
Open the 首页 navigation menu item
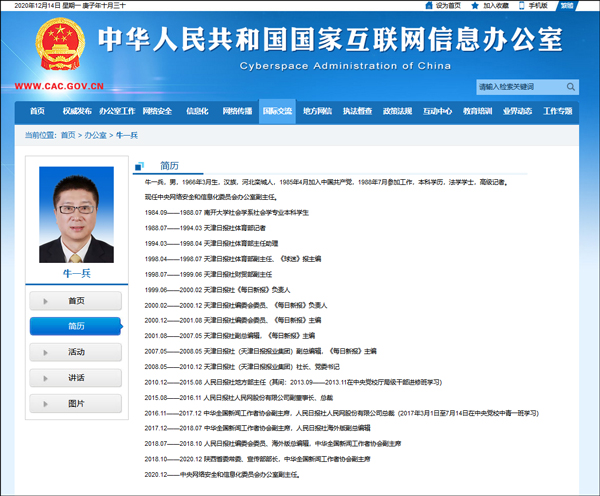[x=37, y=111]
